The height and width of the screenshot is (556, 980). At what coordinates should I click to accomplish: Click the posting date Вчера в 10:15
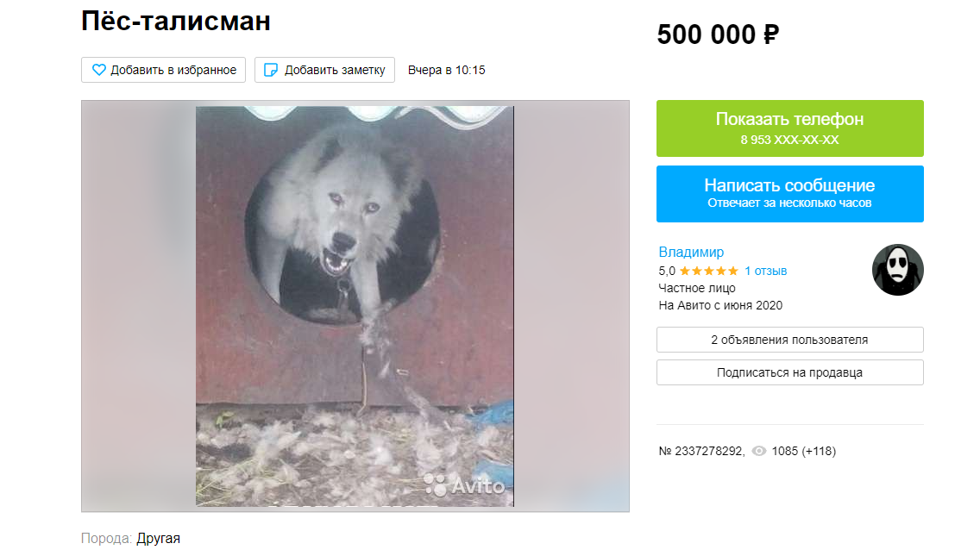(x=446, y=70)
